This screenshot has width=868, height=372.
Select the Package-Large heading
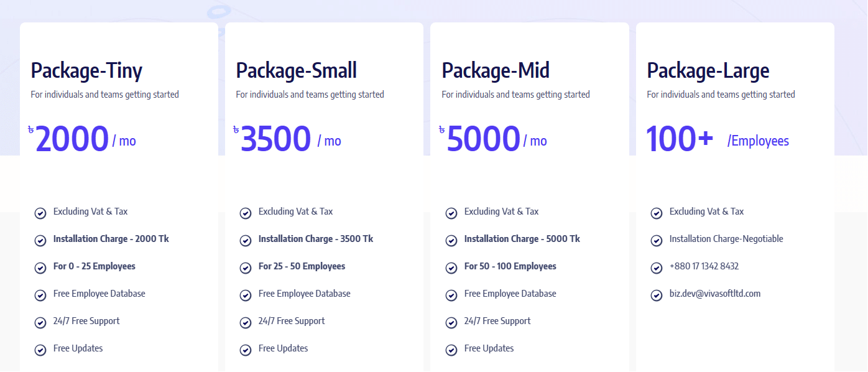coord(708,71)
